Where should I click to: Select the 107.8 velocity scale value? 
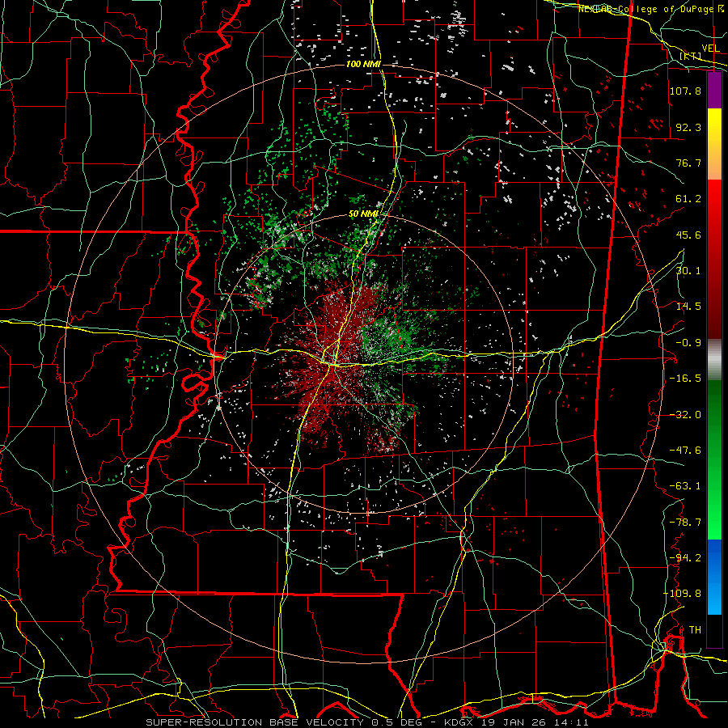(x=685, y=91)
